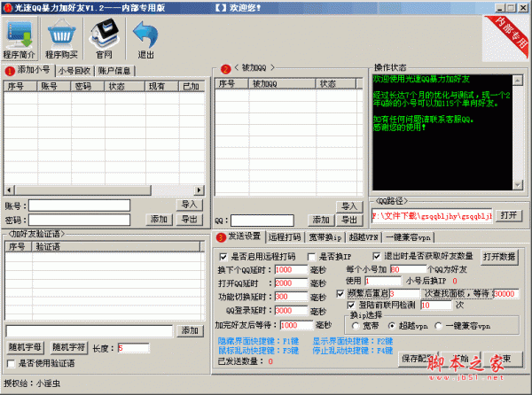Click 被加QQ column header
532x395 pixels.
282,83
